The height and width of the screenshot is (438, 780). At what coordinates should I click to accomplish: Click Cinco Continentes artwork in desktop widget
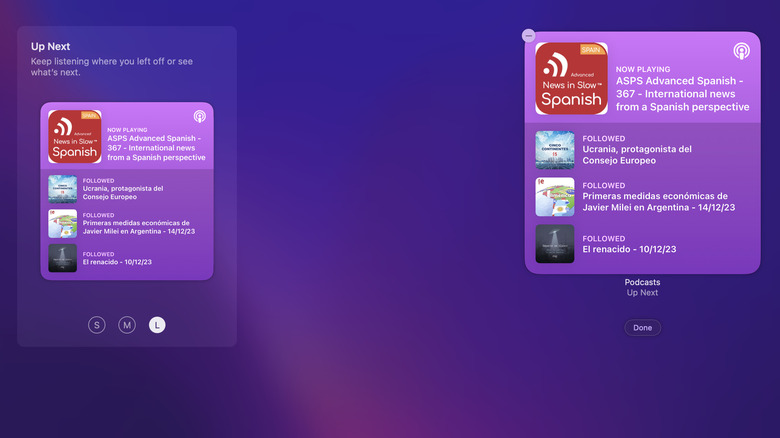[x=555, y=150]
